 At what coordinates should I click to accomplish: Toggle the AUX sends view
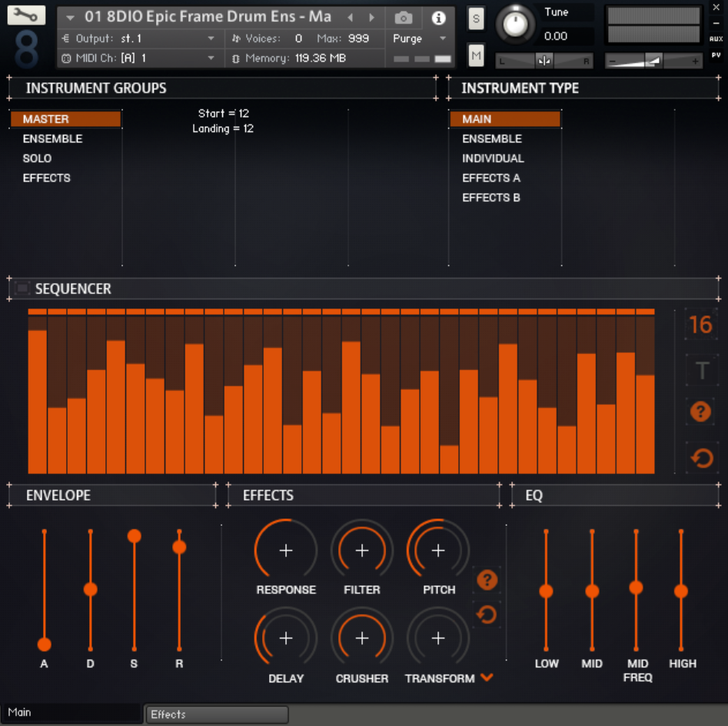[716, 39]
